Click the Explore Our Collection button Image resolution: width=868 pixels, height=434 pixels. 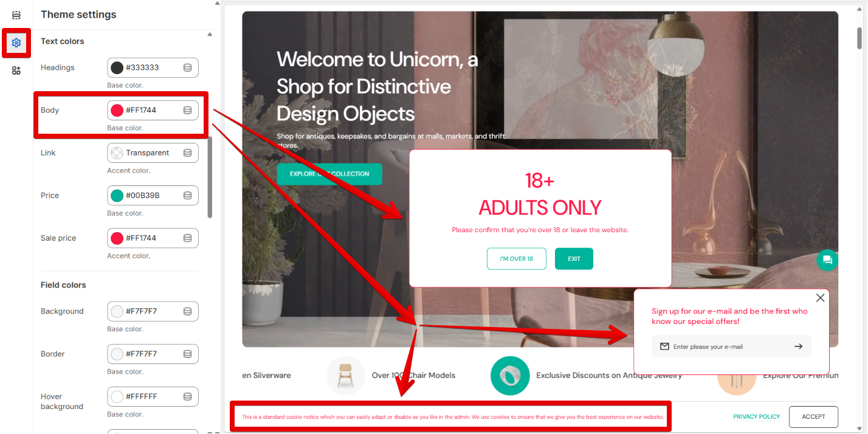coord(329,174)
